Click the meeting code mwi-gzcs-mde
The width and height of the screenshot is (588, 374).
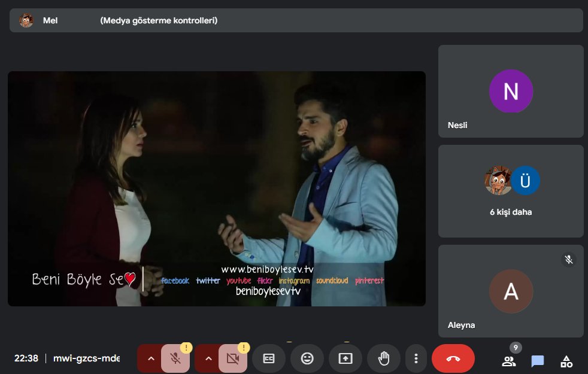click(86, 358)
